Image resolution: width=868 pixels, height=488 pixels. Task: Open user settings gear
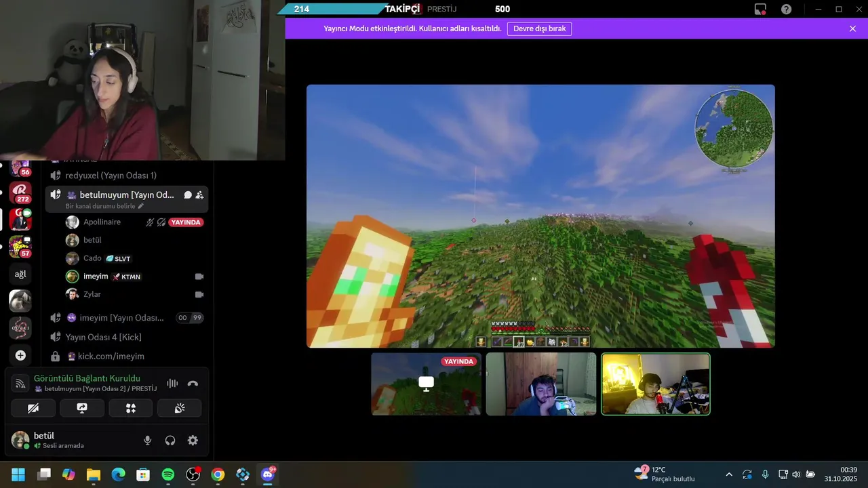[x=193, y=441]
